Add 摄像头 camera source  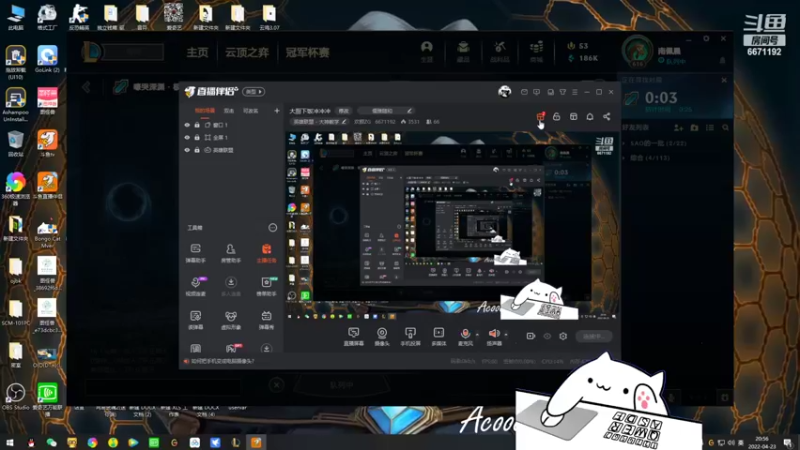pyautogui.click(x=382, y=337)
